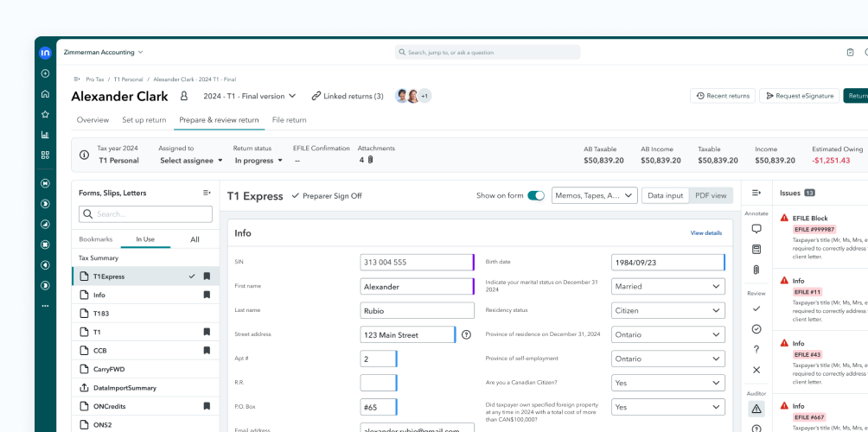868x432 pixels.
Task: Click the client profile person icon
Action: pos(184,96)
